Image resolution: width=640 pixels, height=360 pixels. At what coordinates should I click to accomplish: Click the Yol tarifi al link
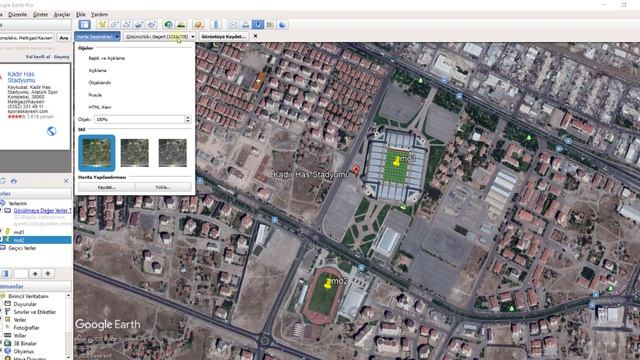(38, 57)
